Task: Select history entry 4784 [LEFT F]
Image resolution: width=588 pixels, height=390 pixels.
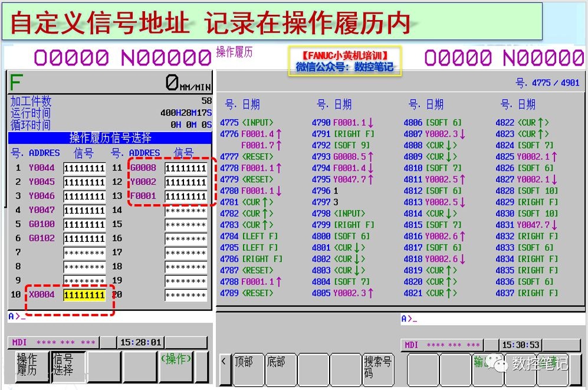Action: click(x=249, y=236)
